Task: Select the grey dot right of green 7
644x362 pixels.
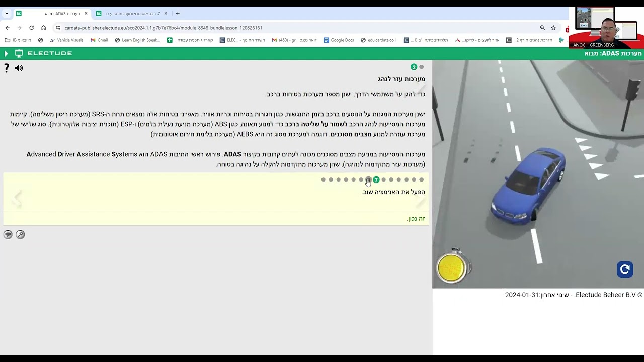Action: pos(383,179)
